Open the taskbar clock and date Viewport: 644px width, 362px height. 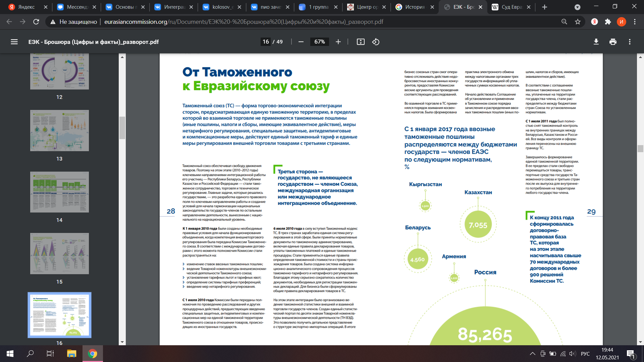(x=607, y=354)
